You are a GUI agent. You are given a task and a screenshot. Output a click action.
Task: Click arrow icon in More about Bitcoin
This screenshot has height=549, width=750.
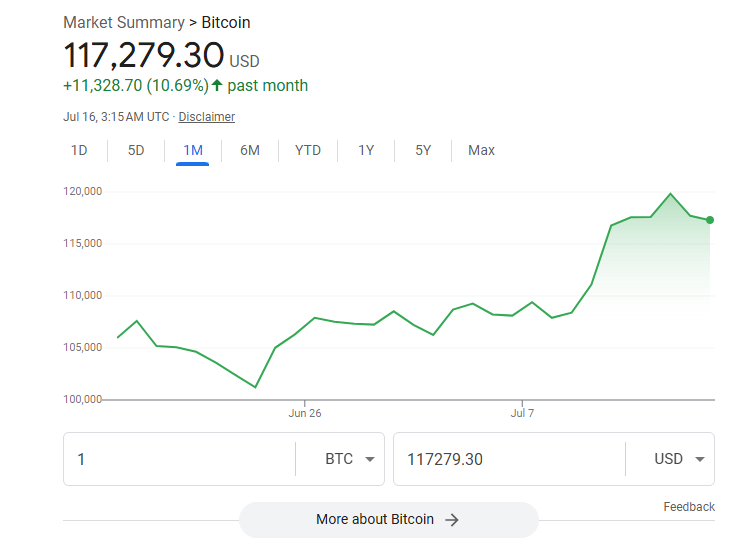tap(452, 520)
